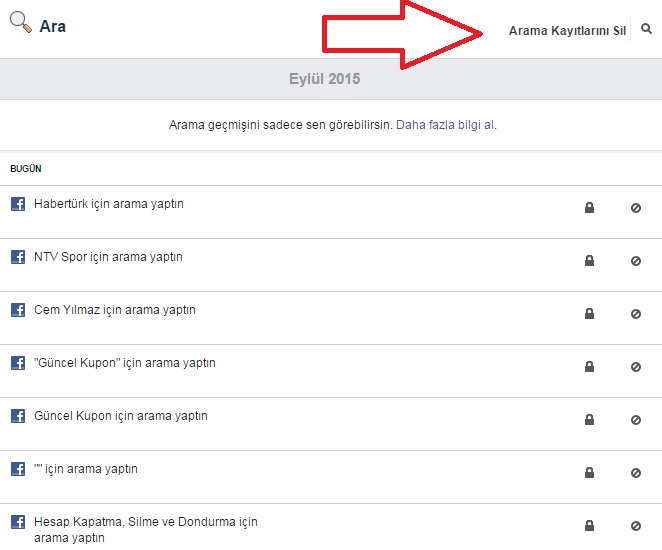Click the Daha fazla bilgi al link

[x=446, y=125]
